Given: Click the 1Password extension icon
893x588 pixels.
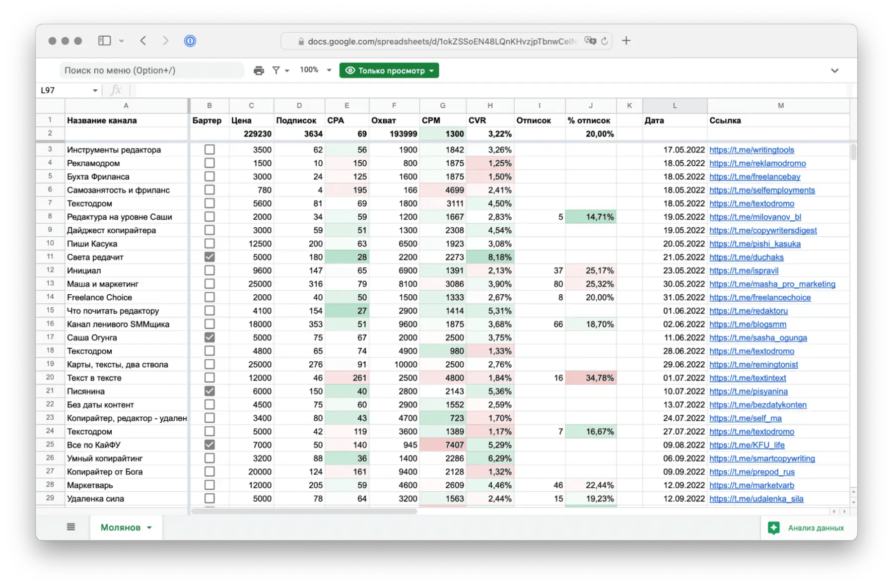Looking at the screenshot, I should pyautogui.click(x=190, y=41).
